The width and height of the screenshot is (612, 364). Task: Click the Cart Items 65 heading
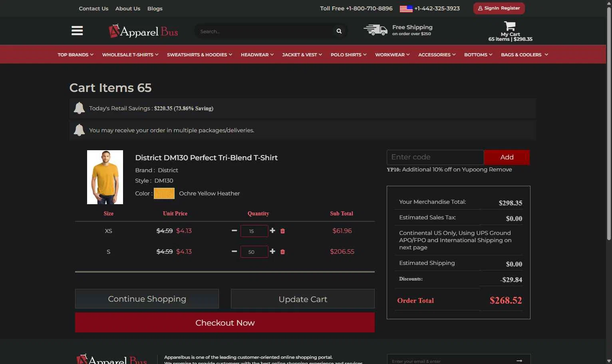[110, 88]
